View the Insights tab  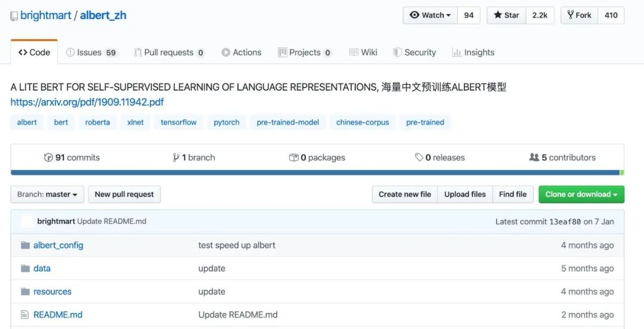coord(473,52)
